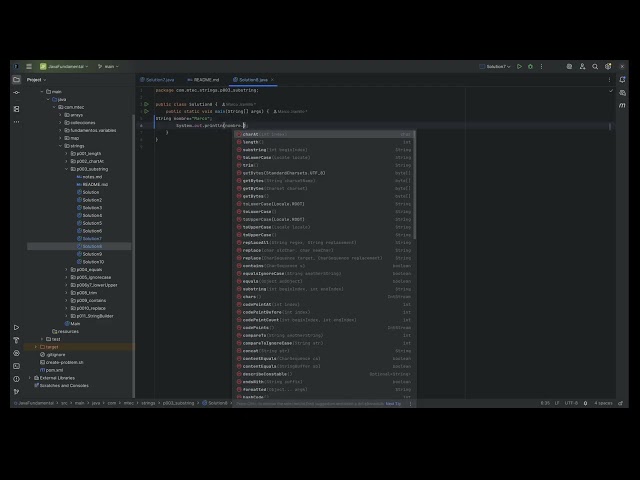
Task: Open the Problems tool window
Action: point(16,379)
